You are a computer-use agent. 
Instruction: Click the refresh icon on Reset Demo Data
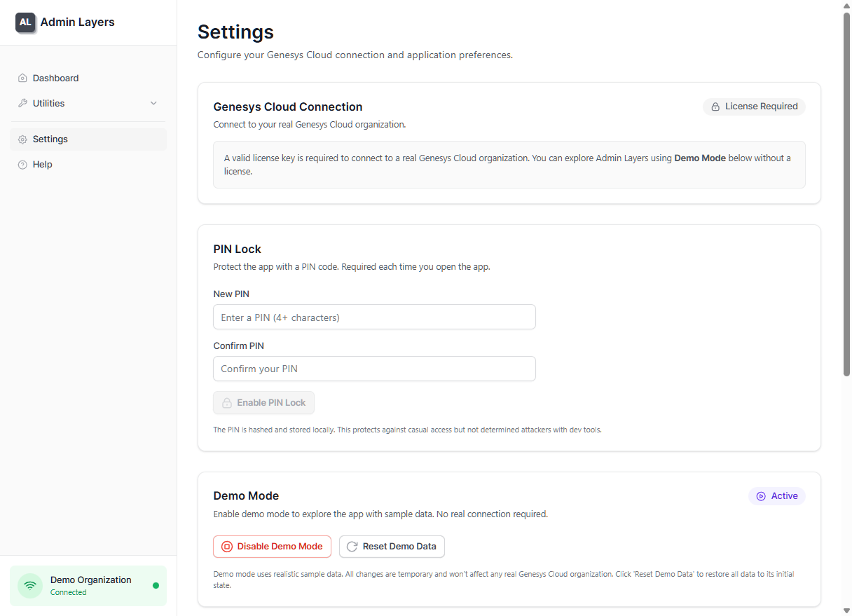tap(351, 546)
